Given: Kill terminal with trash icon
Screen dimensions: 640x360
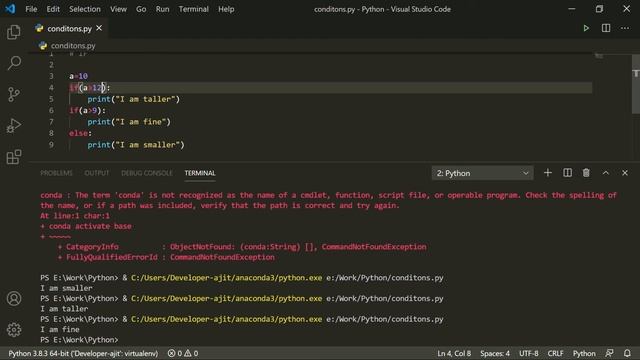Looking at the screenshot, I should (586, 173).
